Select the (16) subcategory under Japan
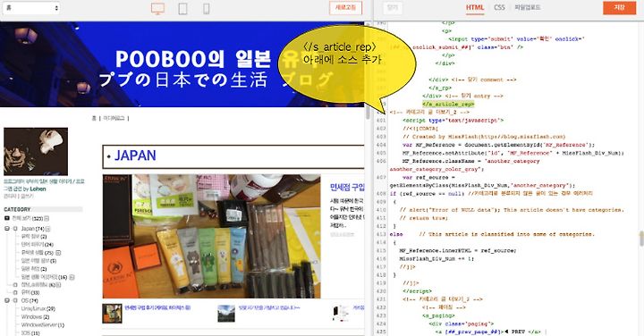Screen dimensions: 644x336 point(44,277)
